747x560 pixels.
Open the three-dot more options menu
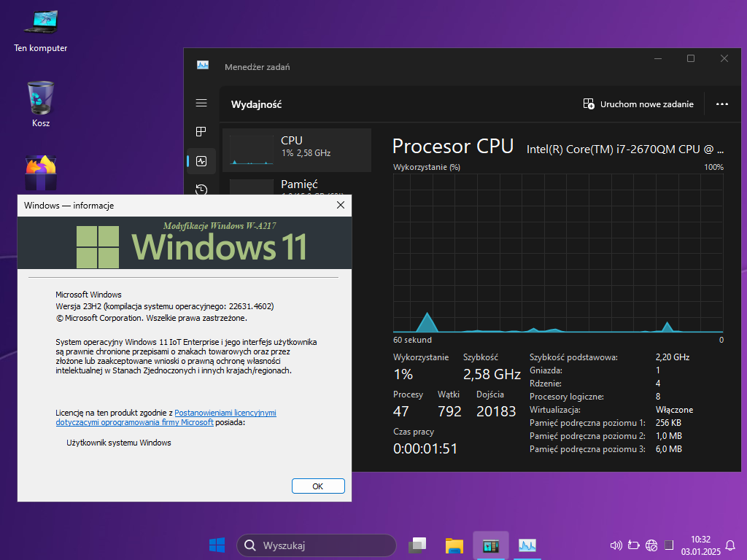click(722, 104)
